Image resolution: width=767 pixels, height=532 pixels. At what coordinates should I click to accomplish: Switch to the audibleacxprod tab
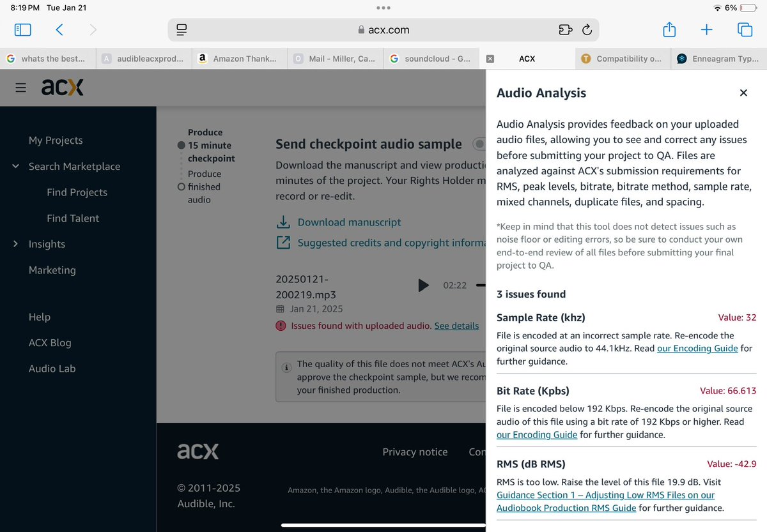[144, 58]
